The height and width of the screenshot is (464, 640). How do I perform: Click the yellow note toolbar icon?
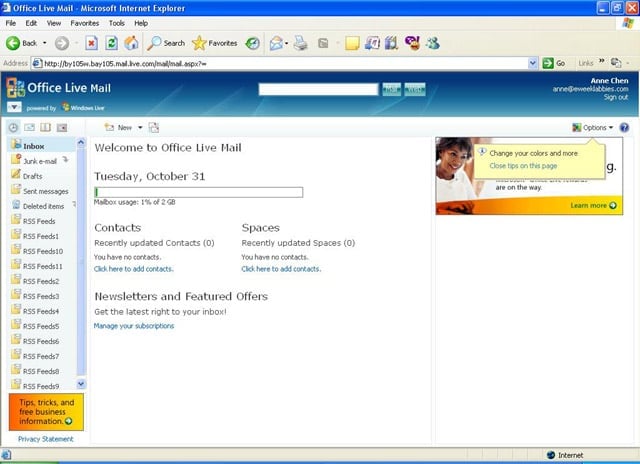click(352, 43)
